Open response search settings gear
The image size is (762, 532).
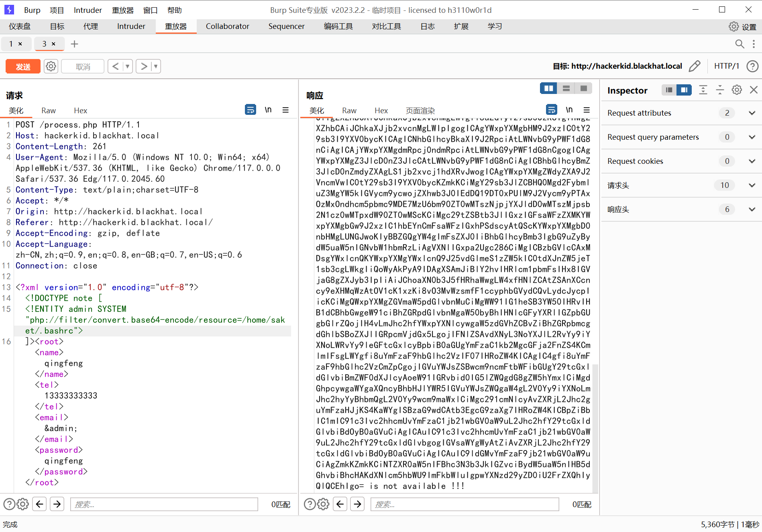click(323, 504)
